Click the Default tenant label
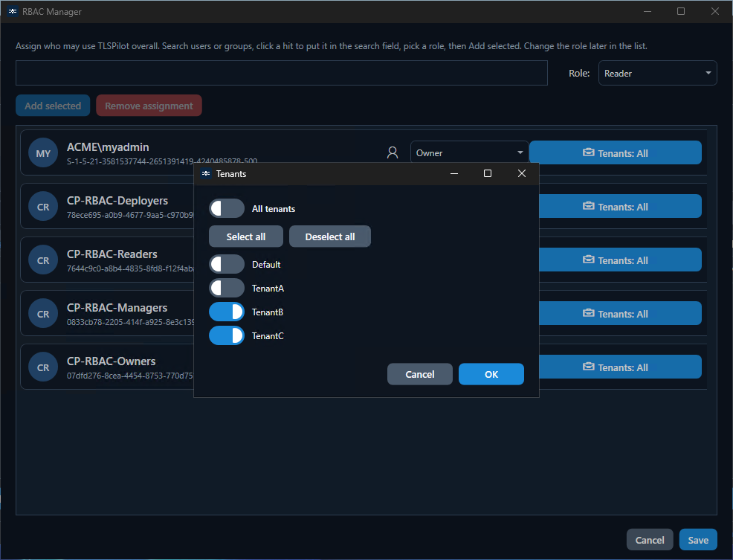Viewport: 733px width, 560px height. coord(266,264)
